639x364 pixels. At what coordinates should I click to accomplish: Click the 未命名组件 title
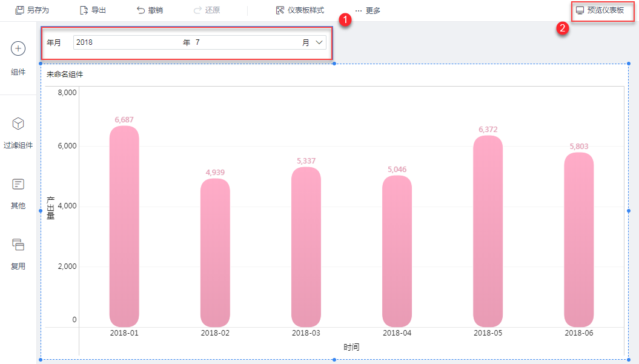click(65, 74)
